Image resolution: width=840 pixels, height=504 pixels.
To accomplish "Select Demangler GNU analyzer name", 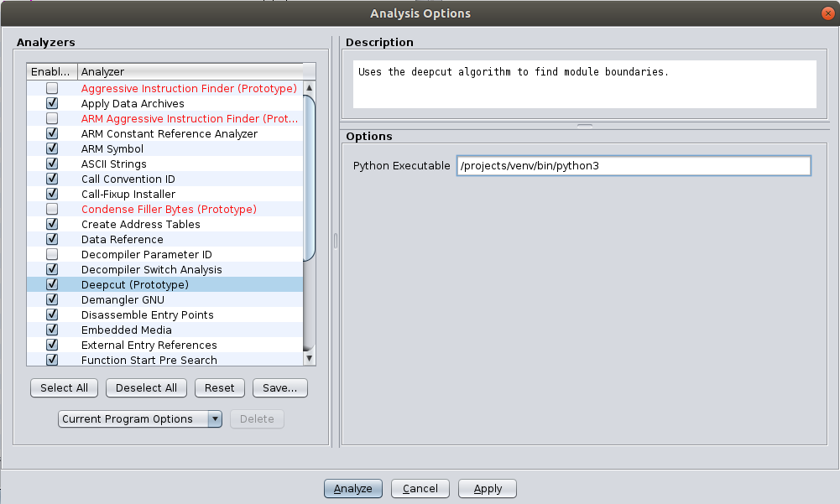I will coord(123,300).
